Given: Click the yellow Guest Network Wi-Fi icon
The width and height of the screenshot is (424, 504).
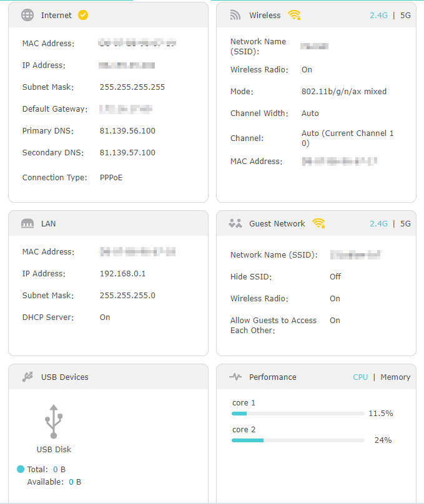Looking at the screenshot, I should [x=318, y=223].
